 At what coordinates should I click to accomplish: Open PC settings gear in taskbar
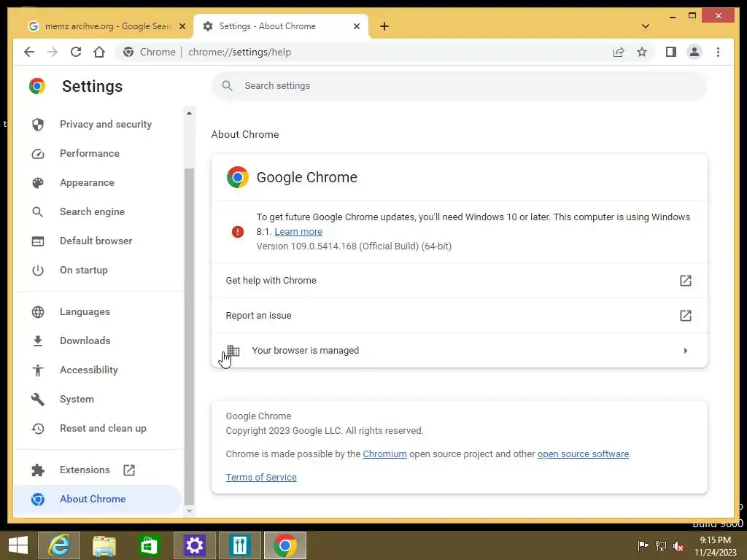tap(194, 545)
